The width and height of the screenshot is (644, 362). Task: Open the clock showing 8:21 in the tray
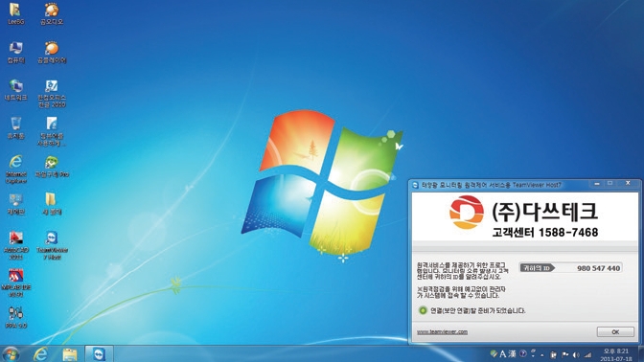pyautogui.click(x=616, y=354)
